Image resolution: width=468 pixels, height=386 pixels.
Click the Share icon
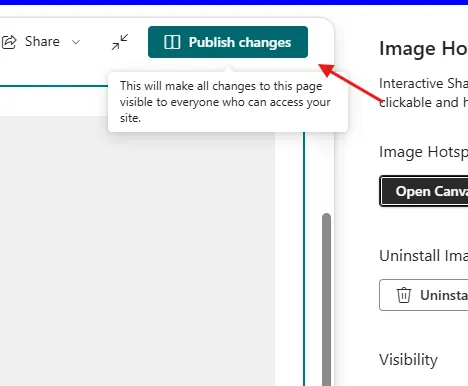(9, 42)
